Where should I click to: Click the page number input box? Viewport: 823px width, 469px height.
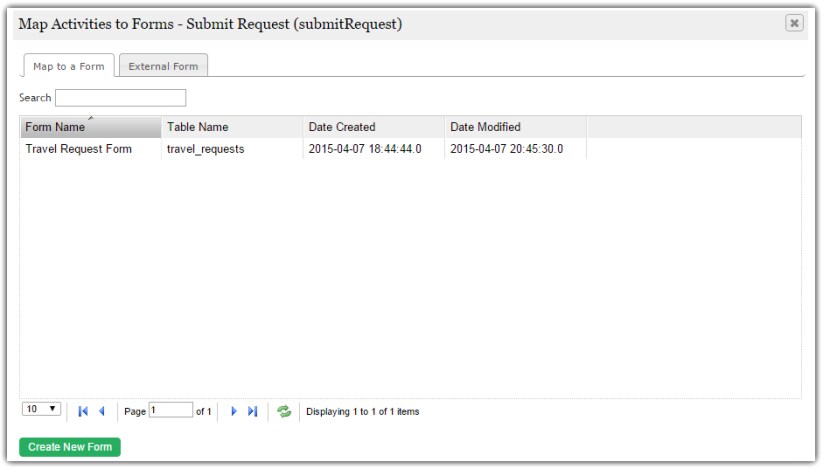click(x=171, y=410)
